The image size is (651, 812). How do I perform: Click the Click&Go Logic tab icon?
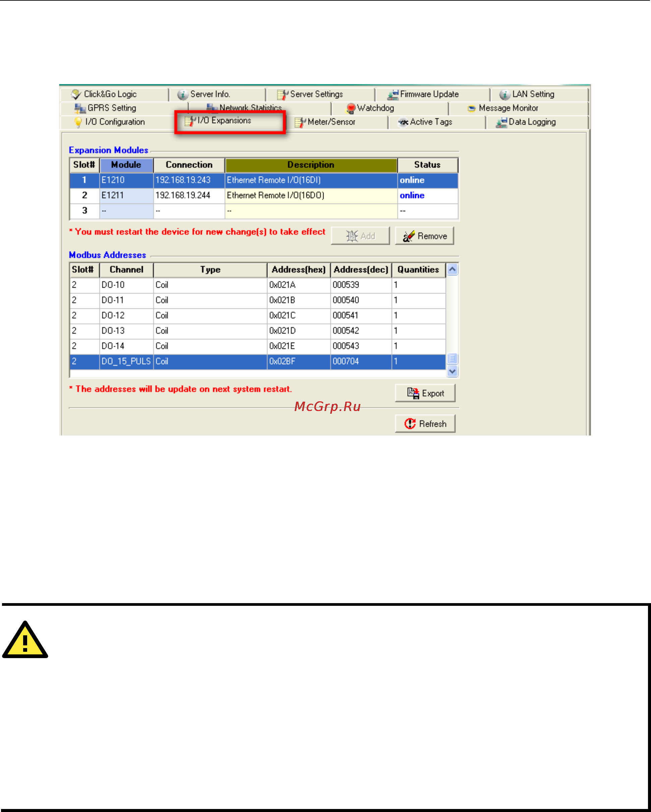[76, 94]
